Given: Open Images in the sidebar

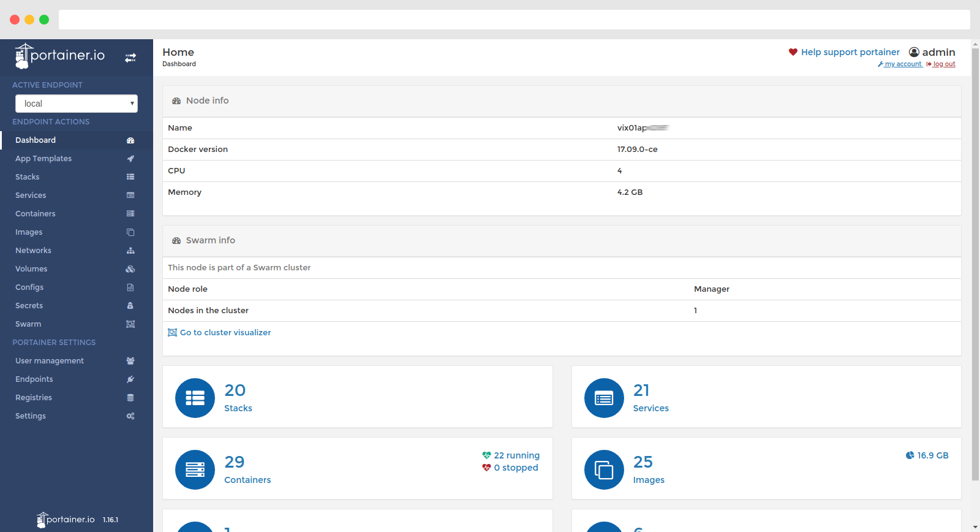Looking at the screenshot, I should click(x=77, y=232).
